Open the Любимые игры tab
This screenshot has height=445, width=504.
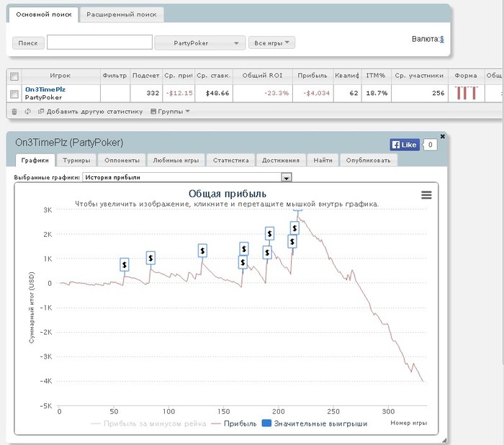tap(176, 160)
